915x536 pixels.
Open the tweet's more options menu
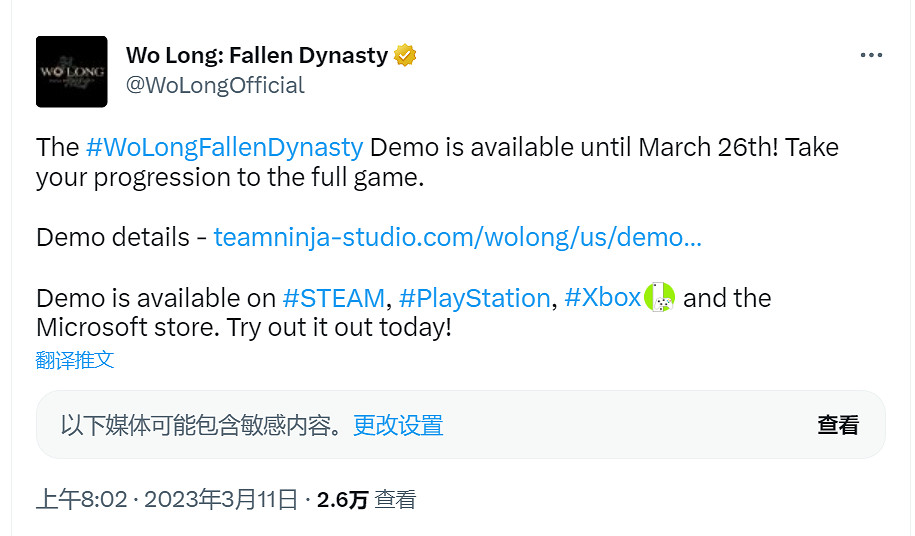click(x=871, y=56)
